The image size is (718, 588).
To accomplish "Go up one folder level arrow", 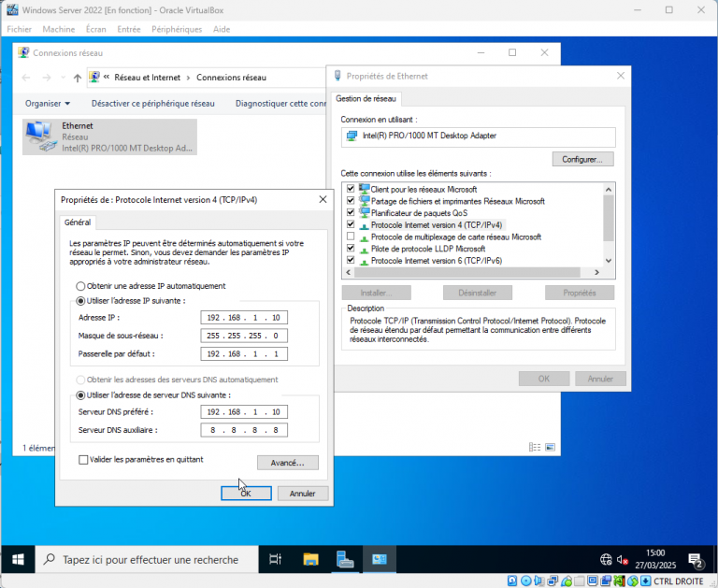I will pyautogui.click(x=77, y=78).
